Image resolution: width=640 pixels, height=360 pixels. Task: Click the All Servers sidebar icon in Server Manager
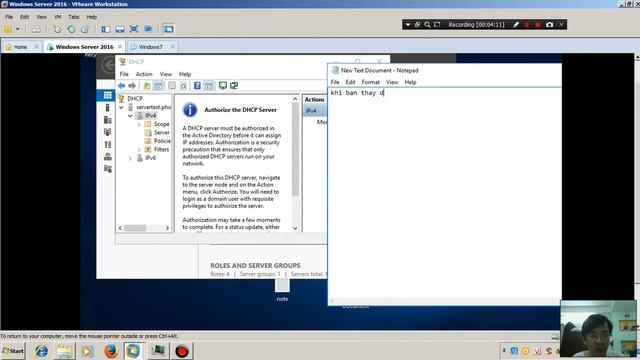click(107, 120)
